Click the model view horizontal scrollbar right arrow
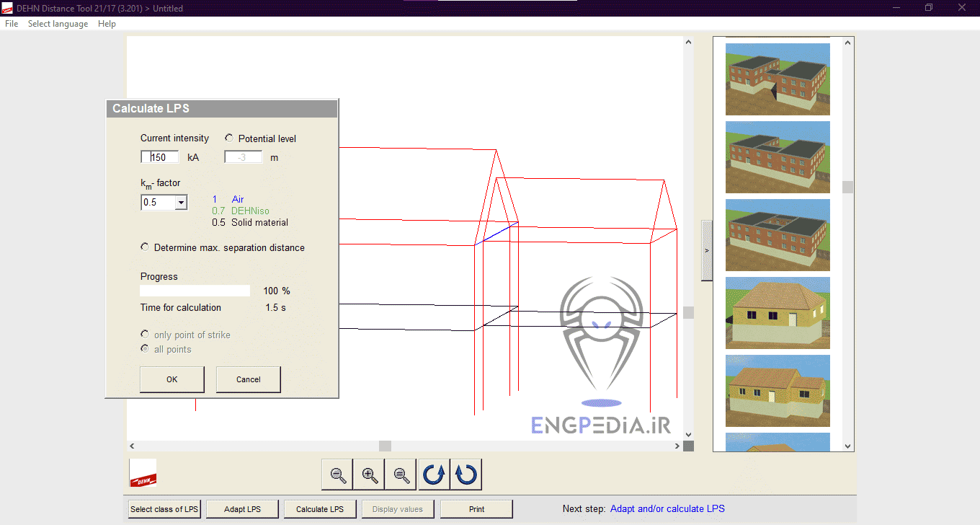This screenshot has height=525, width=980. 677,446
